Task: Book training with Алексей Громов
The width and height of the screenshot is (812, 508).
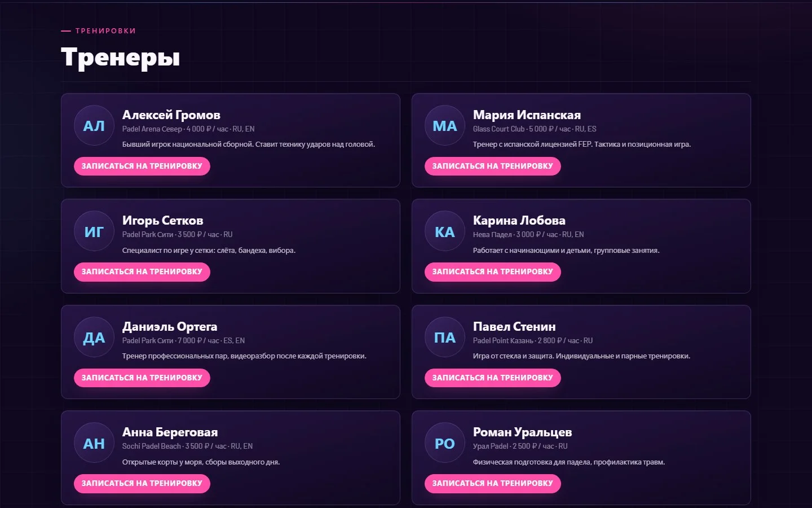Action: point(142,166)
